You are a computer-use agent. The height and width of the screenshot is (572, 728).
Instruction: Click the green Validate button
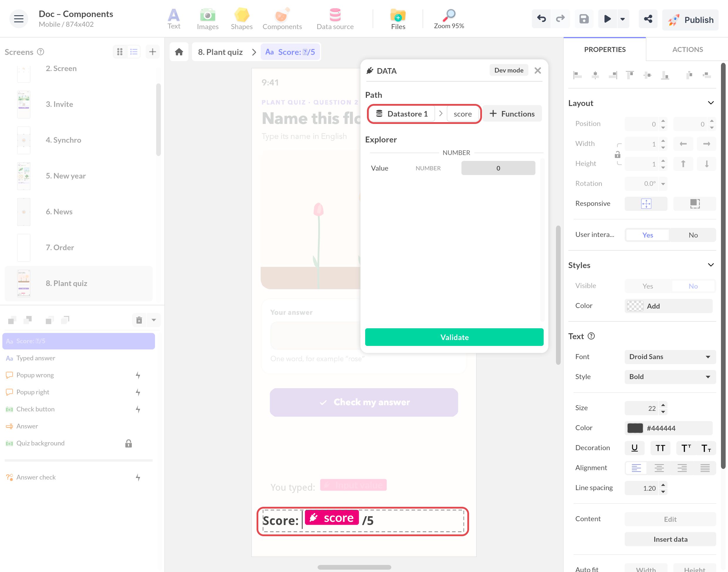click(454, 337)
